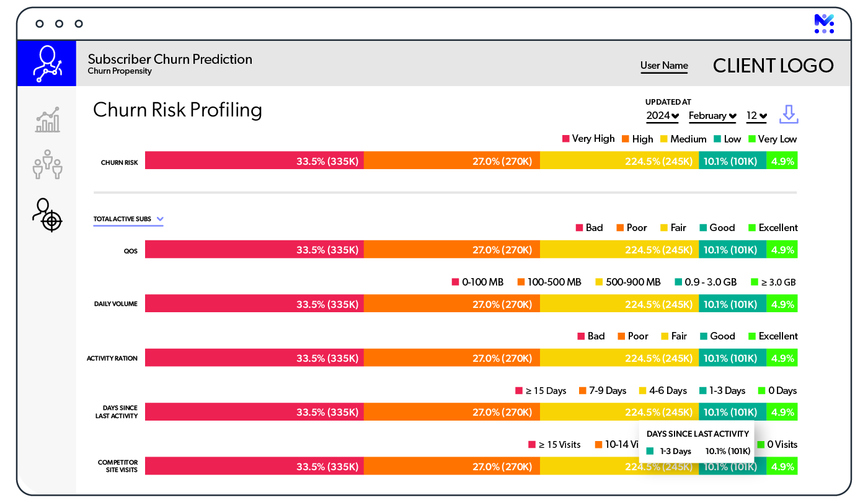Image resolution: width=868 pixels, height=503 pixels.
Task: Expand the February month dropdown
Action: coord(712,116)
